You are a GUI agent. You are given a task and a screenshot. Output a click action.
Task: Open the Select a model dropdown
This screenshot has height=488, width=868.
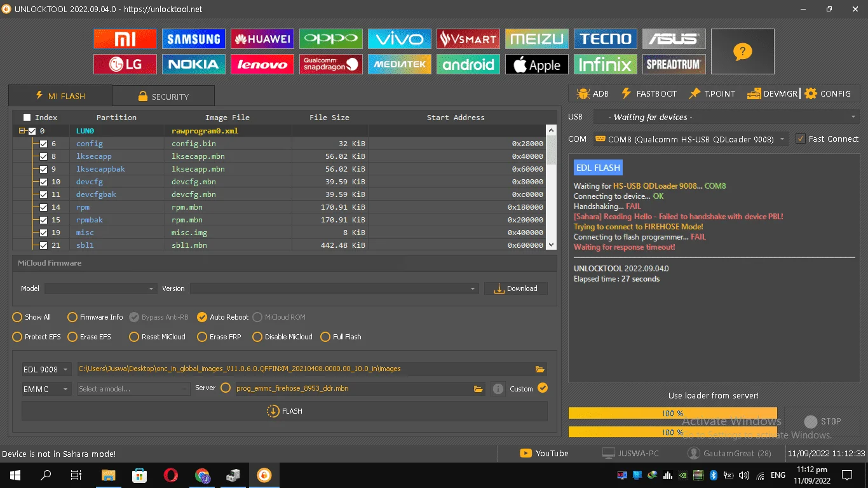coord(133,389)
